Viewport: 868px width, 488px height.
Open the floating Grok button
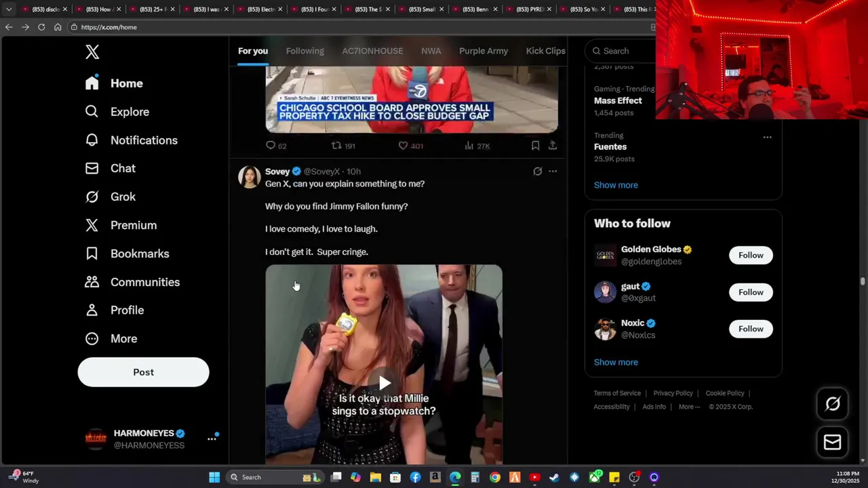click(x=832, y=404)
